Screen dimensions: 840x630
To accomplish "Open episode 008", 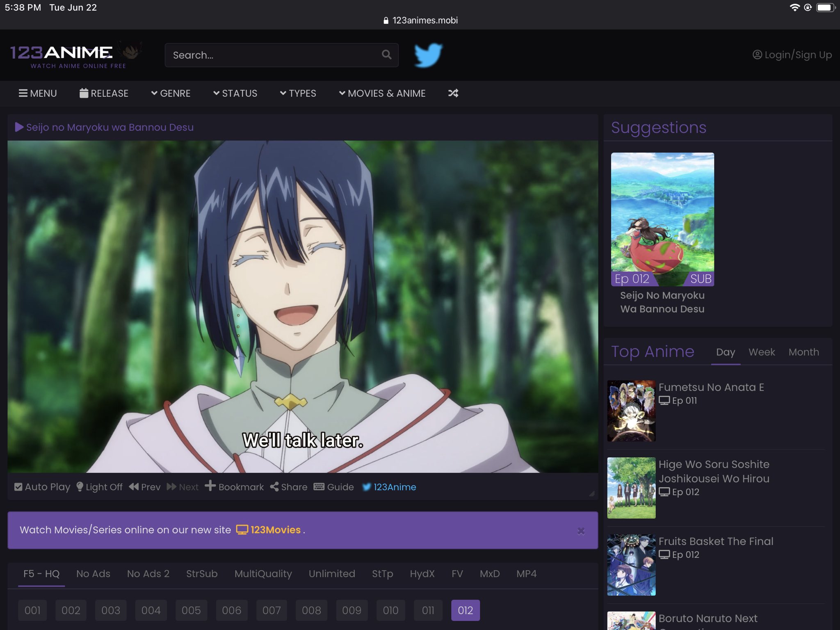I will pyautogui.click(x=311, y=610).
